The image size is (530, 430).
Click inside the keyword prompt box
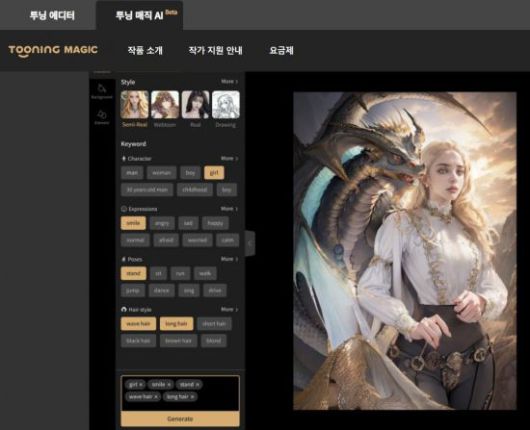coord(180,393)
